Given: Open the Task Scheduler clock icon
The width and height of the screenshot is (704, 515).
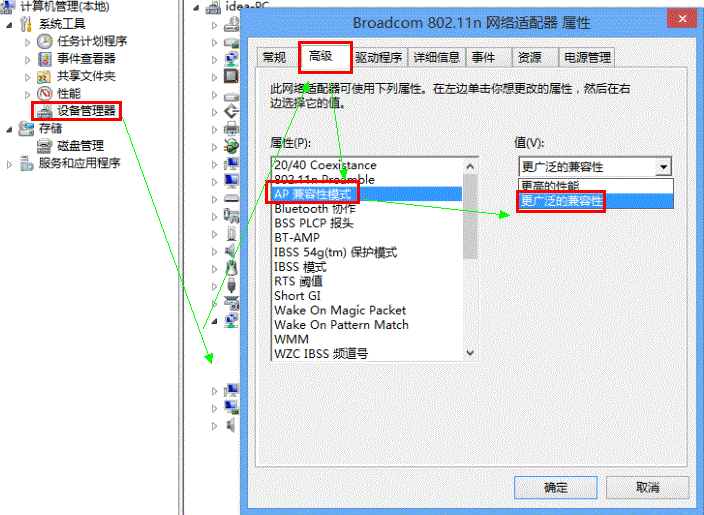Looking at the screenshot, I should coord(44,41).
